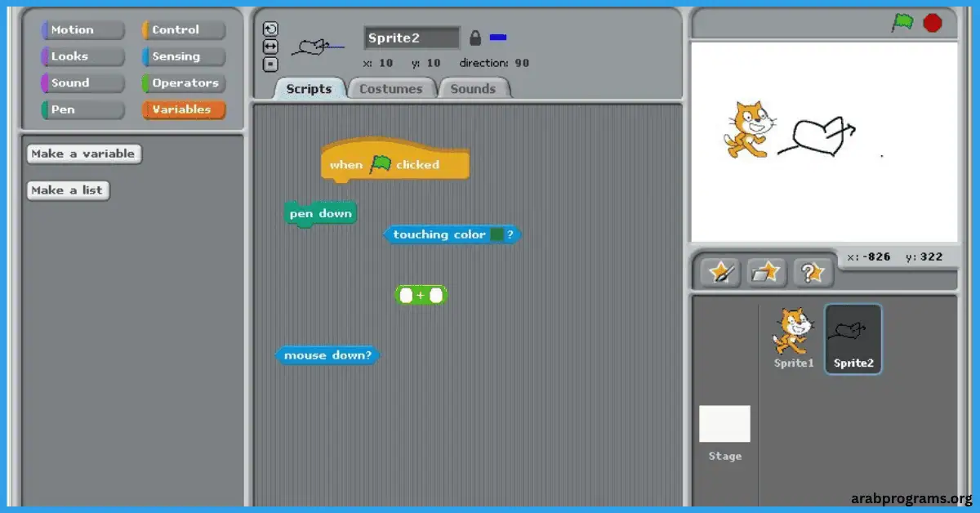The width and height of the screenshot is (980, 513).
Task: Click the addition operator block
Action: coord(421,295)
